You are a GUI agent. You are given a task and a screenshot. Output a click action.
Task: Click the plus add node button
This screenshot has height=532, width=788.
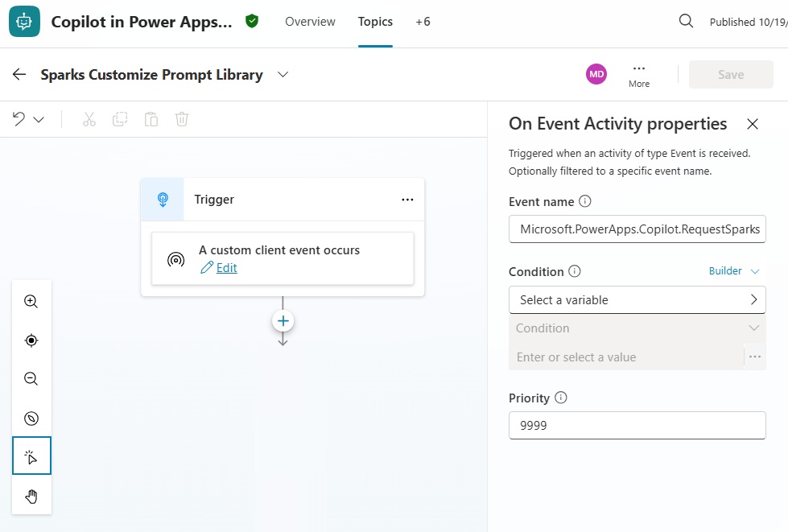(x=283, y=321)
